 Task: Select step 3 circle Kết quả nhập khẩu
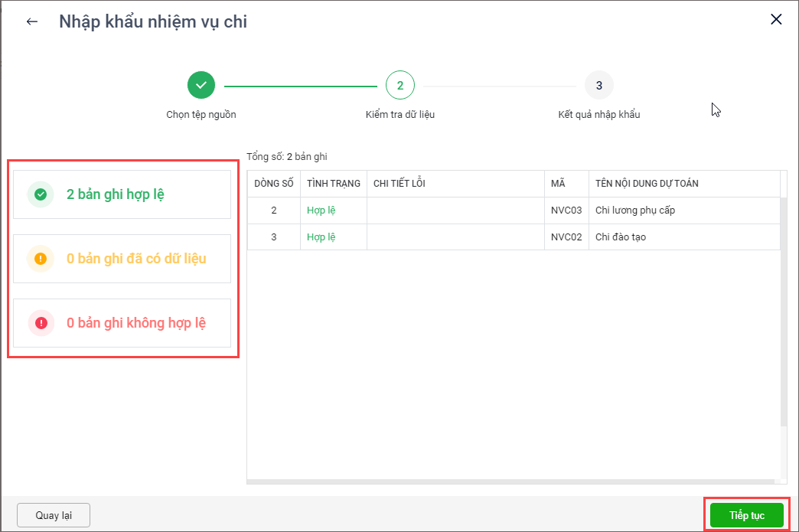click(598, 85)
